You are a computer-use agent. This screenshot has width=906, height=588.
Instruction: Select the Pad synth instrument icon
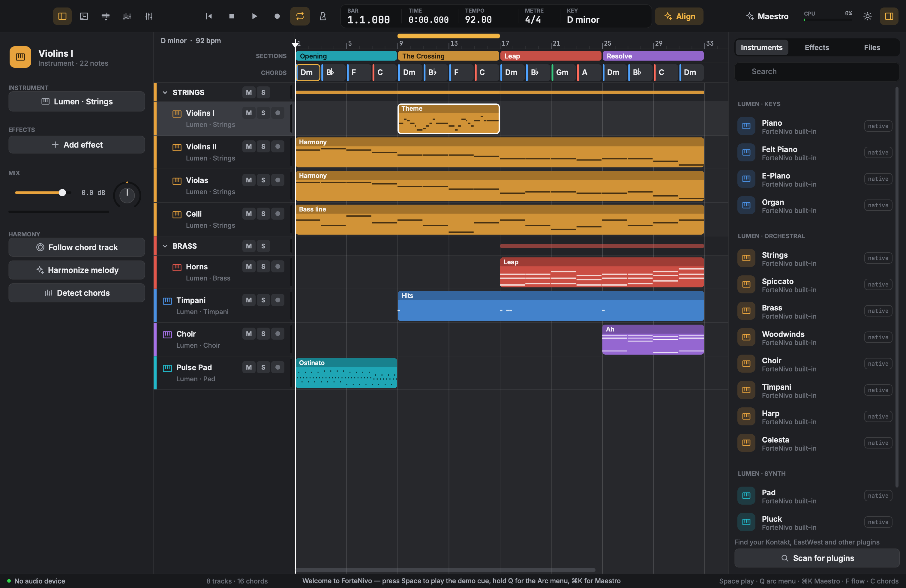click(x=746, y=496)
